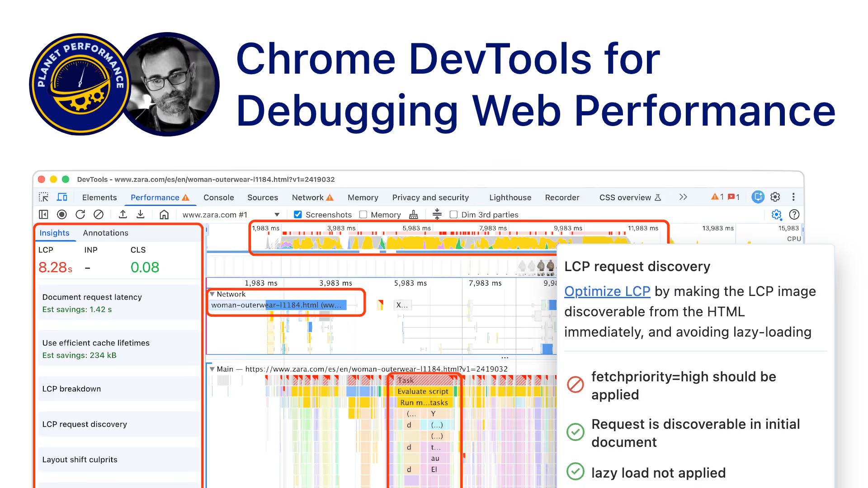Open the Optimize LCP link
The image size is (868, 488).
607,291
